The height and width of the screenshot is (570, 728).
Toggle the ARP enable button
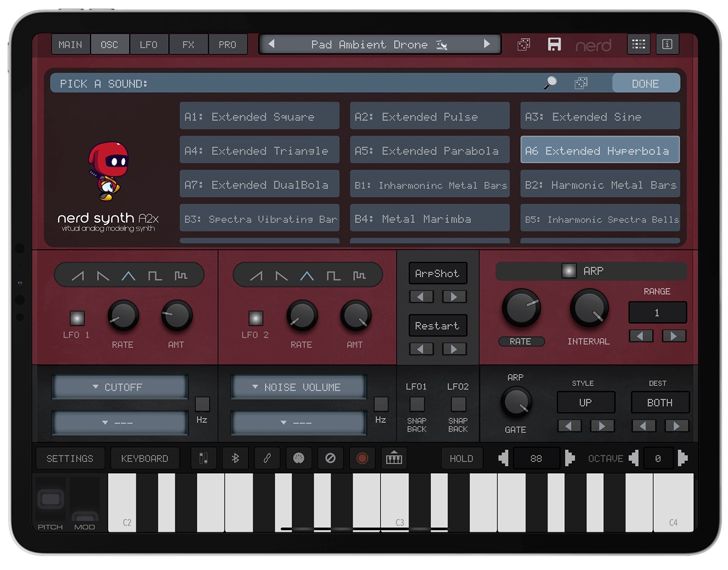[569, 270]
